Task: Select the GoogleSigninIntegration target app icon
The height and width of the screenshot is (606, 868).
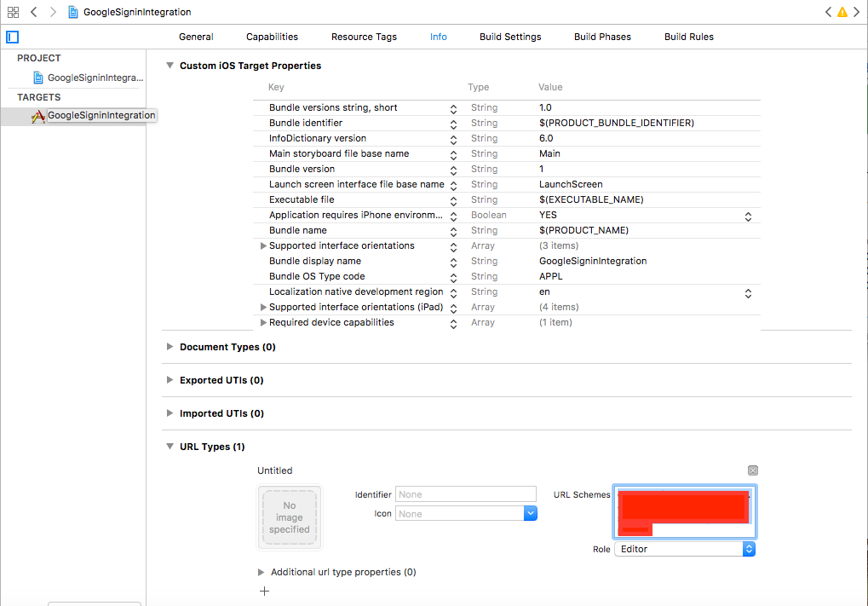Action: (38, 116)
